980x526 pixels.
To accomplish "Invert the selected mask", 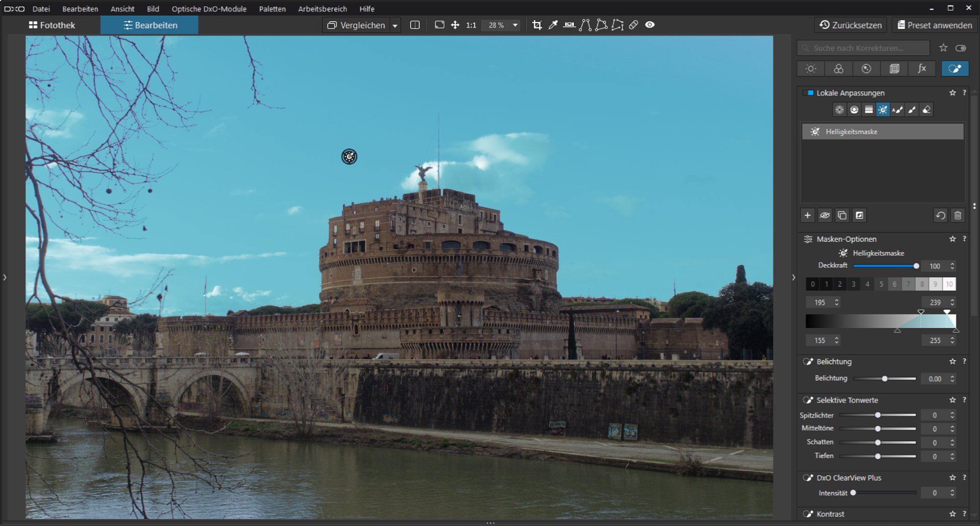I will pos(859,215).
